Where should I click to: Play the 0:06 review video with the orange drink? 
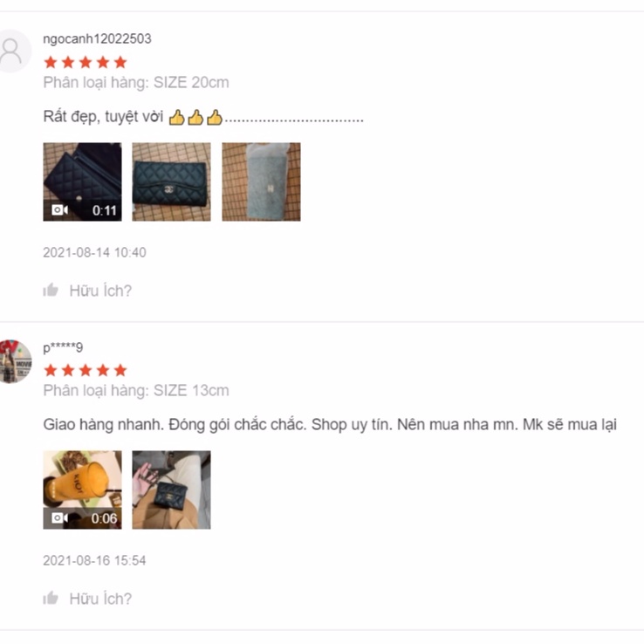tap(82, 490)
